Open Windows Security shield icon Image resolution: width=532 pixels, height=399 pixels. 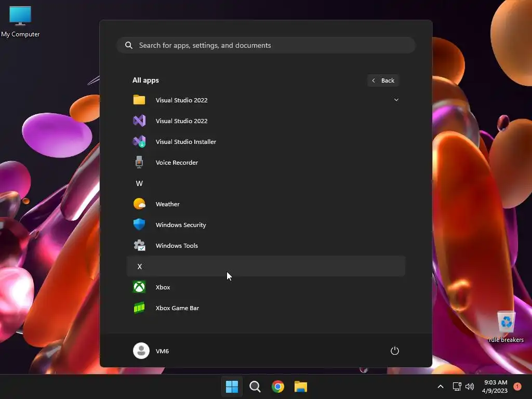(x=139, y=224)
